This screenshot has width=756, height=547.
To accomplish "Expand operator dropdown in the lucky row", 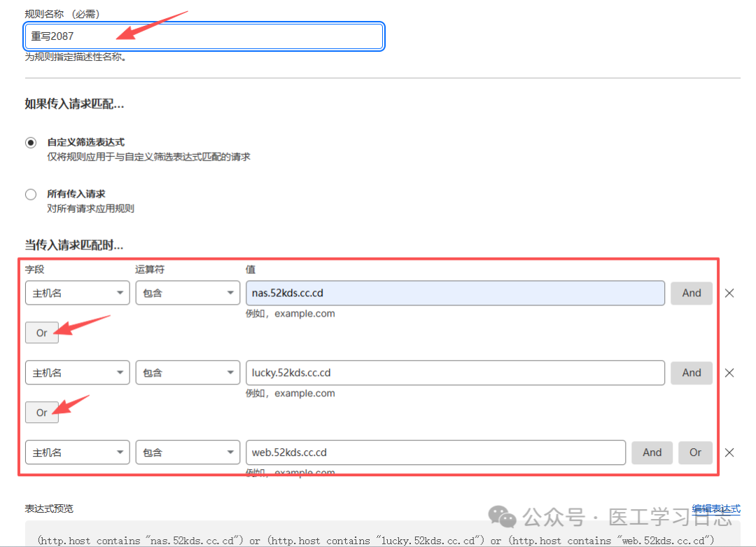I will 188,373.
